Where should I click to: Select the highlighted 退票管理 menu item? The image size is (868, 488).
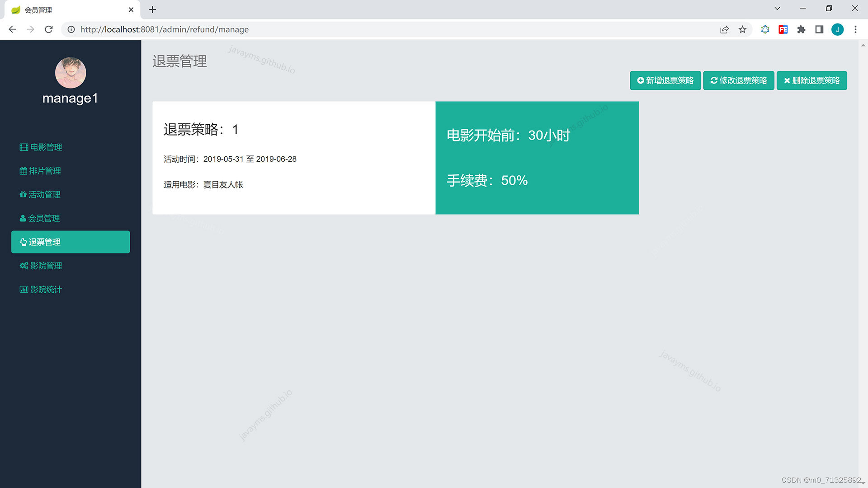coord(71,242)
